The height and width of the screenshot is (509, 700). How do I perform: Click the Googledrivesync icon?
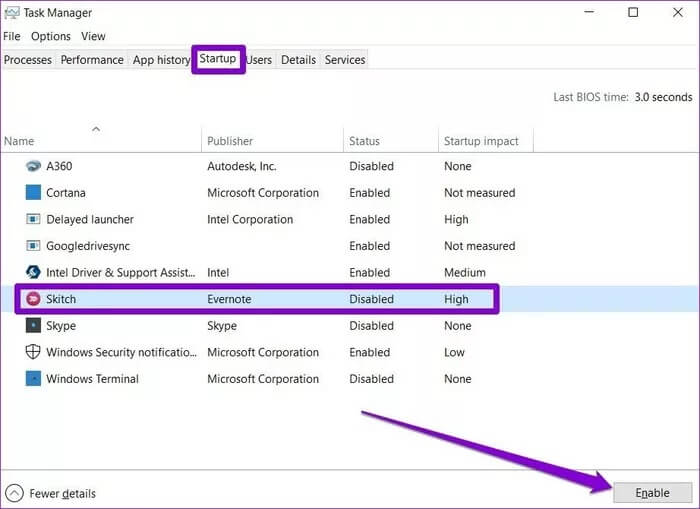click(33, 246)
